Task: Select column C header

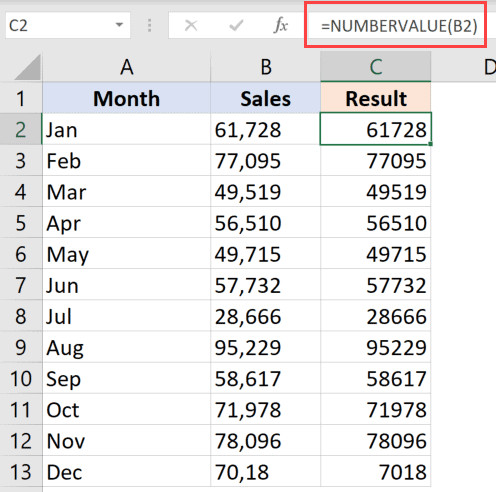Action: pyautogui.click(x=376, y=67)
